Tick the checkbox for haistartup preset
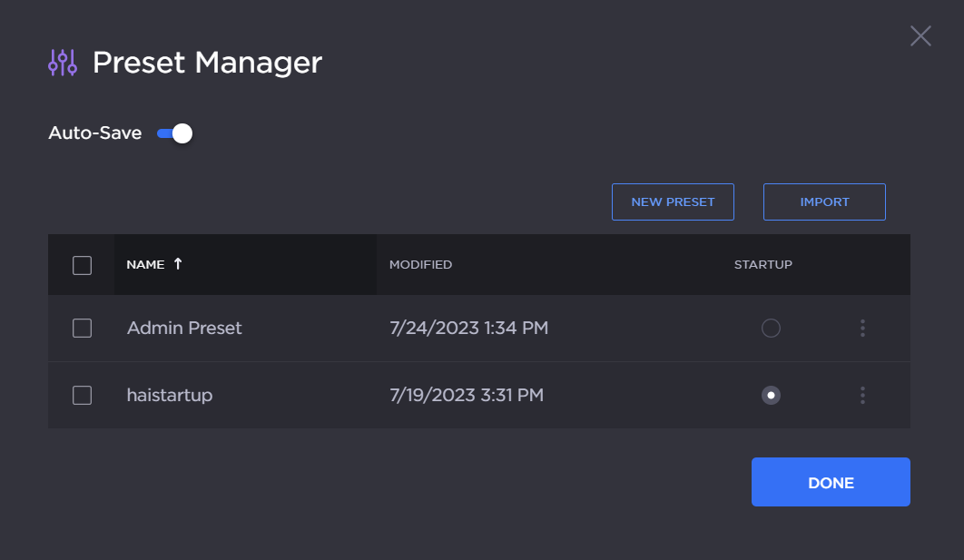The height and width of the screenshot is (560, 964). (x=82, y=395)
